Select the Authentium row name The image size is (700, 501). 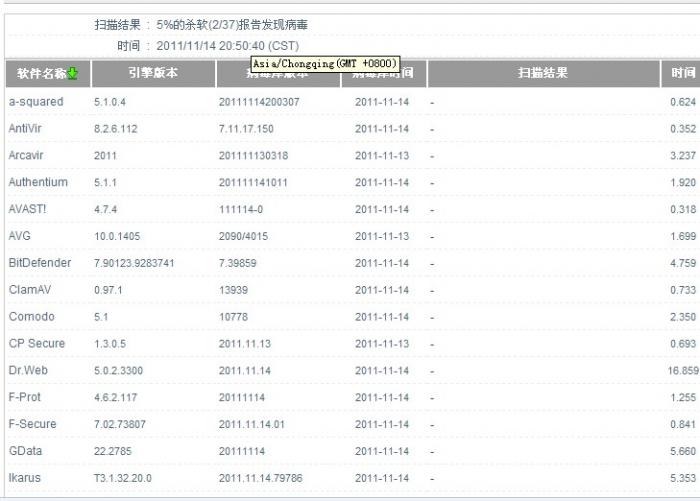(38, 182)
